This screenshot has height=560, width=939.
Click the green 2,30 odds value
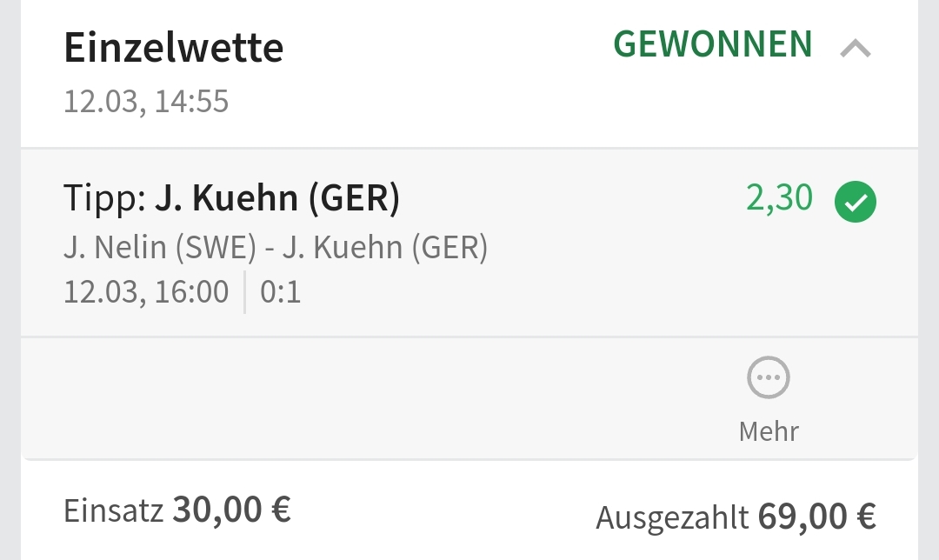point(779,198)
